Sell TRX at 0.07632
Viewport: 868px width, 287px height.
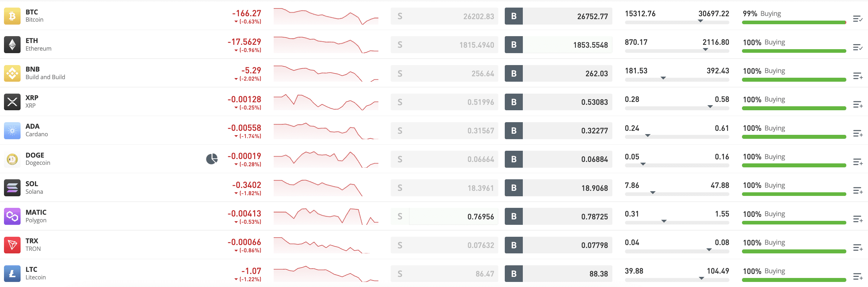pyautogui.click(x=444, y=245)
